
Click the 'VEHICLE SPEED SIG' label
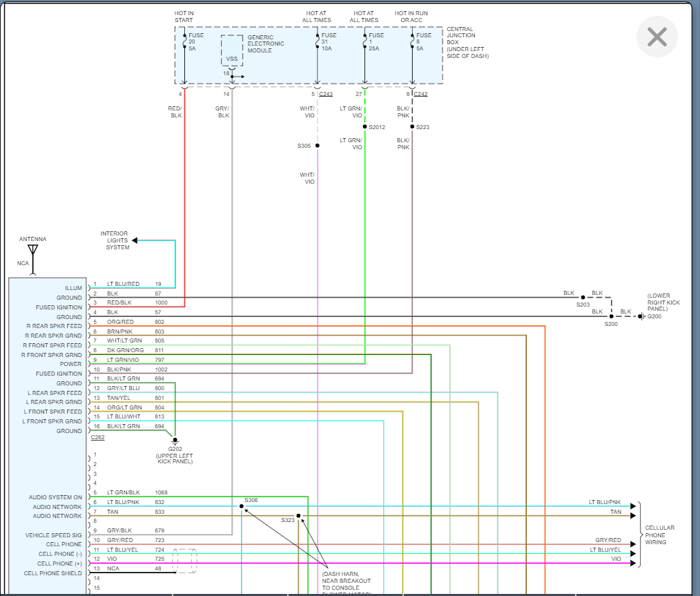coord(54,535)
